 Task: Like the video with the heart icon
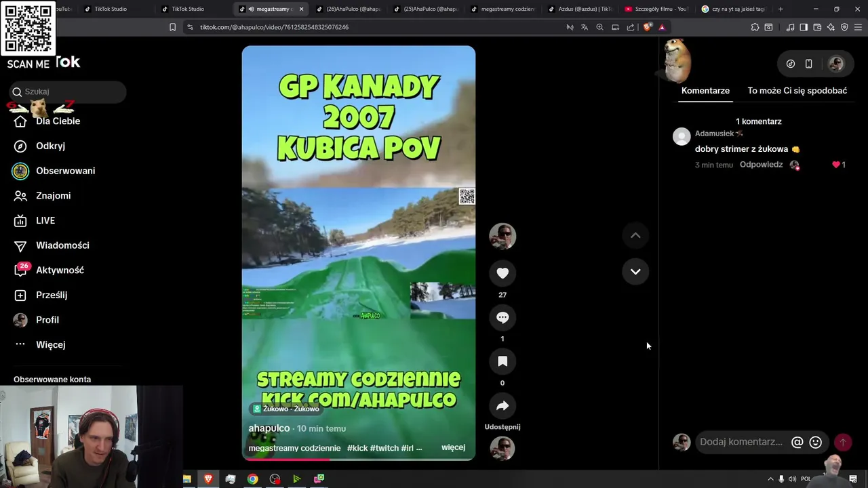point(502,273)
